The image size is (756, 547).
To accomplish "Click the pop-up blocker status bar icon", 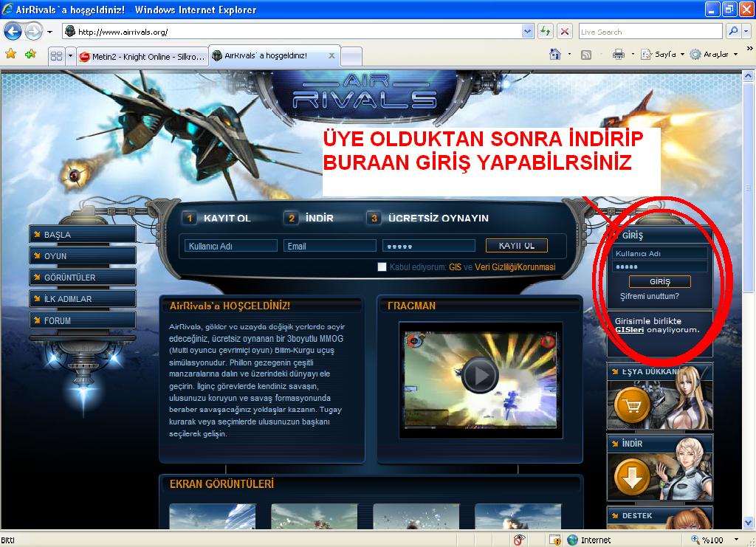I will 519,540.
